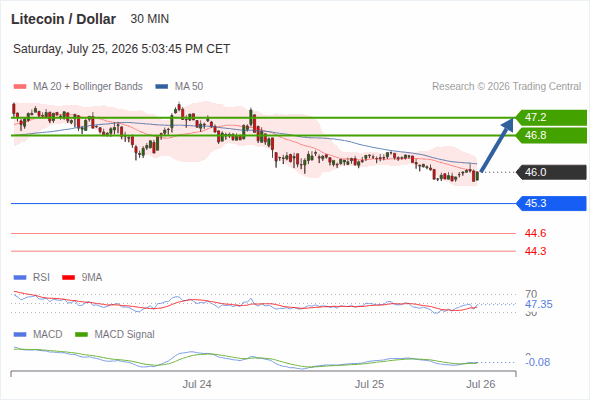Click the red 44.6 support level label
The height and width of the screenshot is (400, 590).
535,233
